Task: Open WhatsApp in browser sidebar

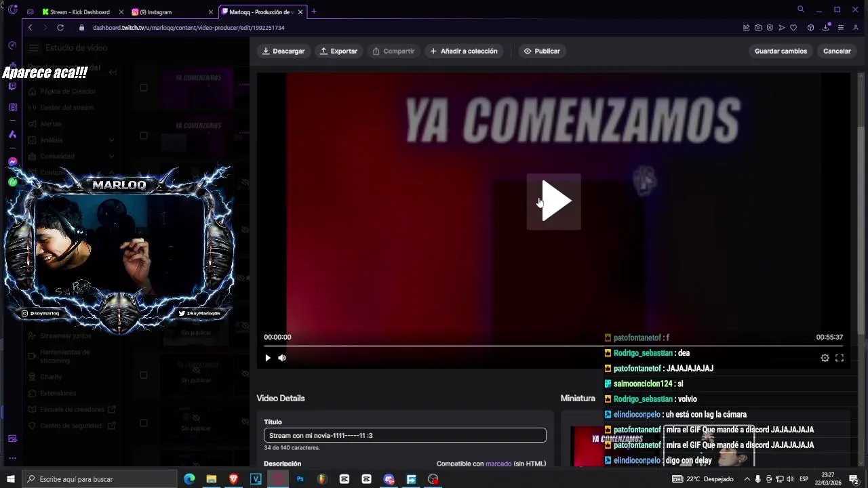Action: pyautogui.click(x=12, y=182)
